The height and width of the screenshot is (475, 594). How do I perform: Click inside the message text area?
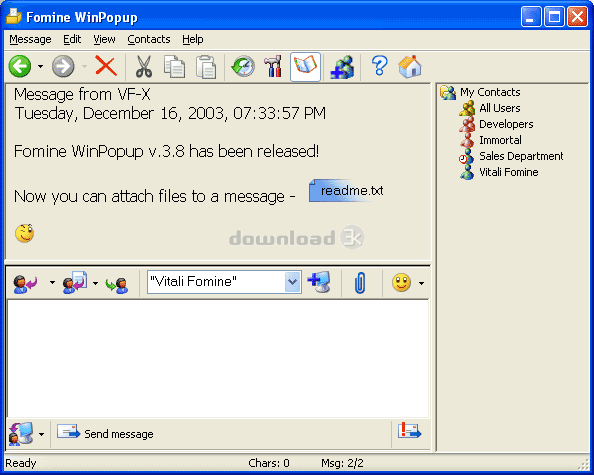(218, 359)
